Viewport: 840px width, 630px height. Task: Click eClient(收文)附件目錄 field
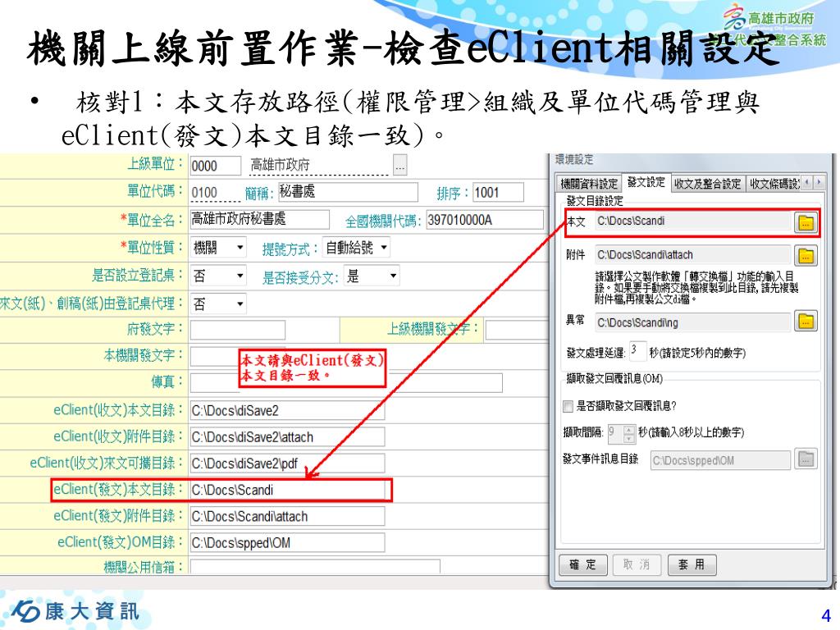(x=287, y=437)
